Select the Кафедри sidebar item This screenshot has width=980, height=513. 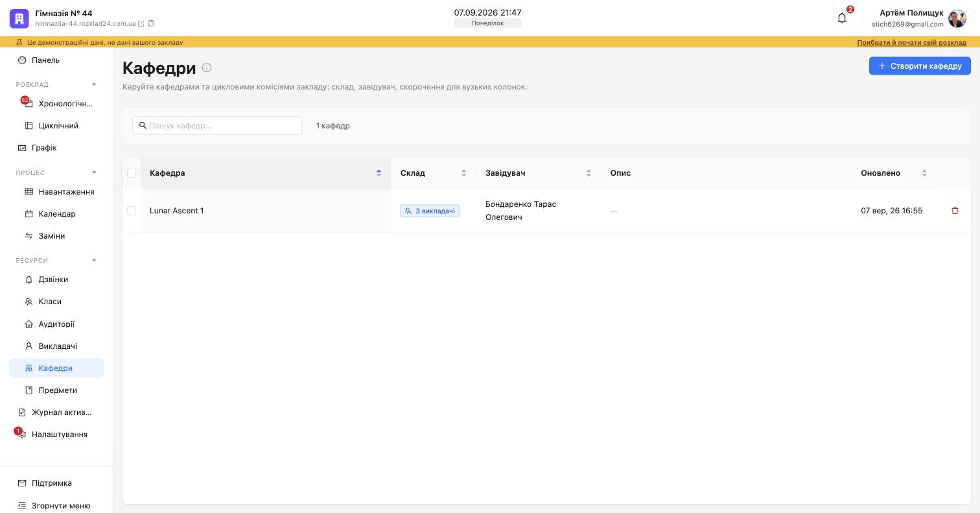tap(56, 368)
